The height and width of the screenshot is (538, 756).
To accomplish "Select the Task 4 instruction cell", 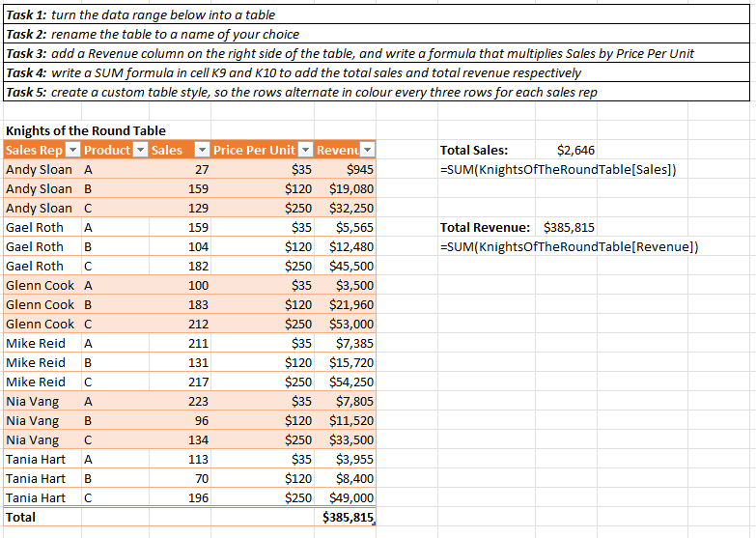I will coord(377,72).
